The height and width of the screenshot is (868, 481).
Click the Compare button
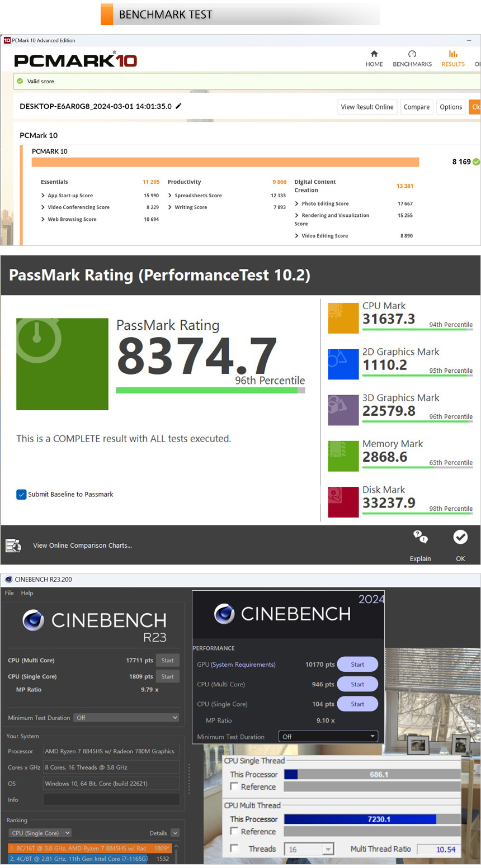[417, 107]
